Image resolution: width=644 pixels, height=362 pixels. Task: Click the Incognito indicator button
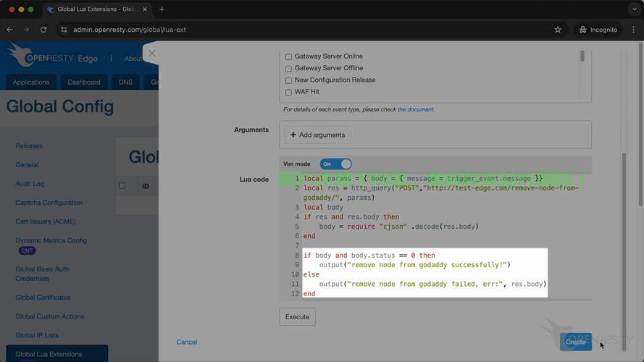tap(598, 30)
